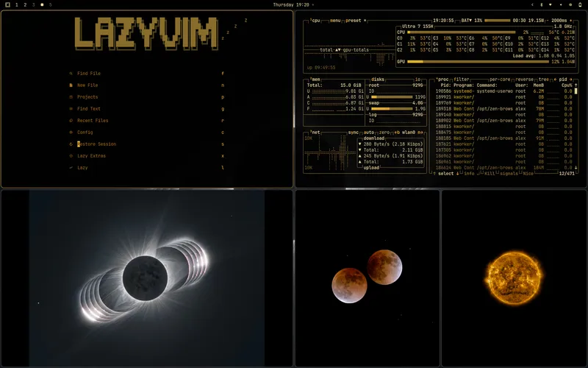Viewport: 588px width, 368px height.
Task: Click the highlighted active workspace indicator dot
Action: tap(42, 5)
